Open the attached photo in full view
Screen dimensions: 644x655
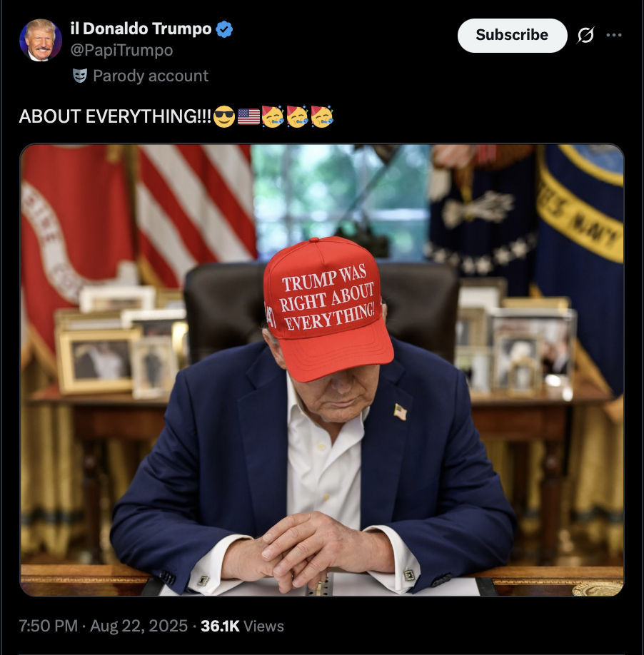point(322,370)
